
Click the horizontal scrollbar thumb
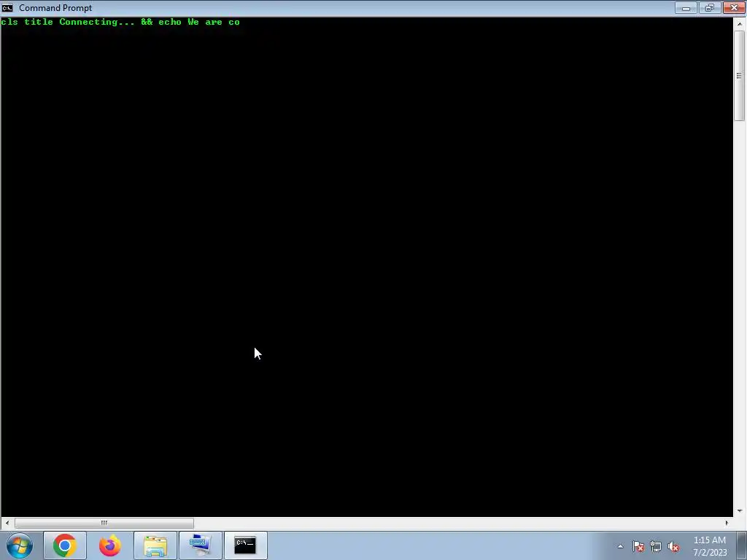(104, 523)
